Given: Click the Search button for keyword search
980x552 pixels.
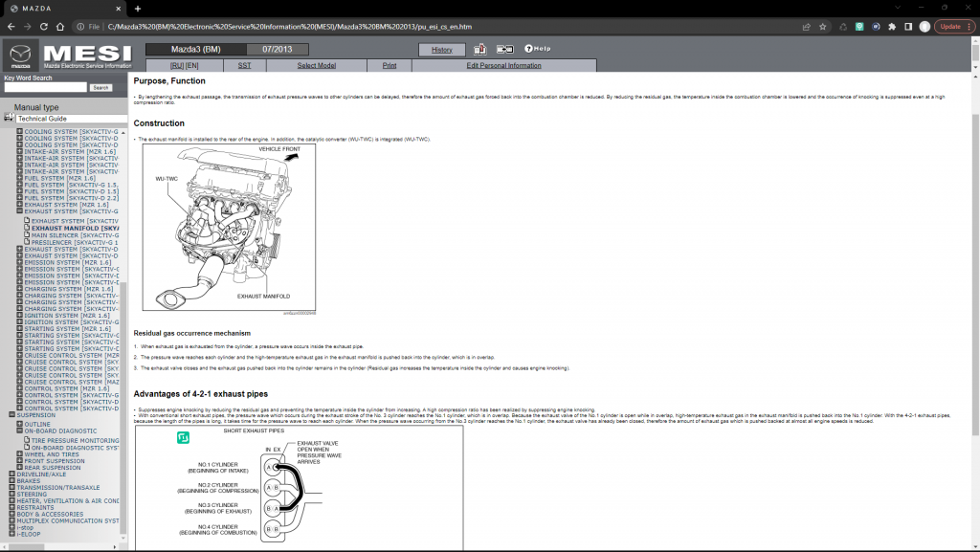Looking at the screenshot, I should [100, 87].
